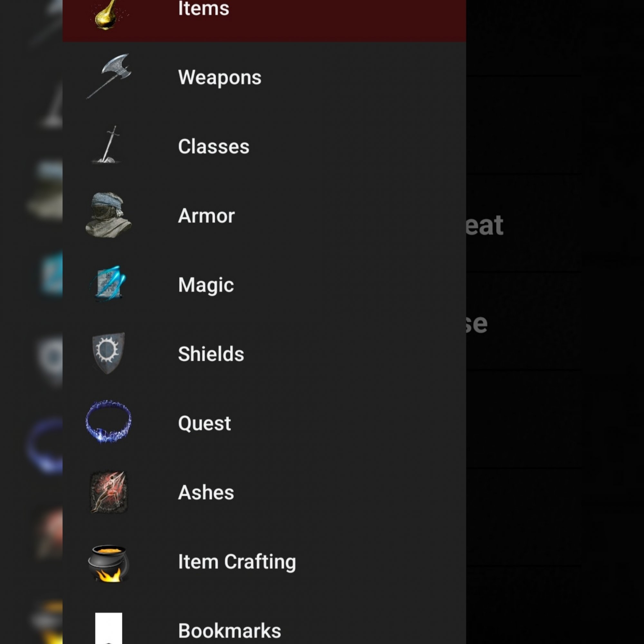Select the battle axe Weapons icon
644x644 pixels.
pos(109,76)
